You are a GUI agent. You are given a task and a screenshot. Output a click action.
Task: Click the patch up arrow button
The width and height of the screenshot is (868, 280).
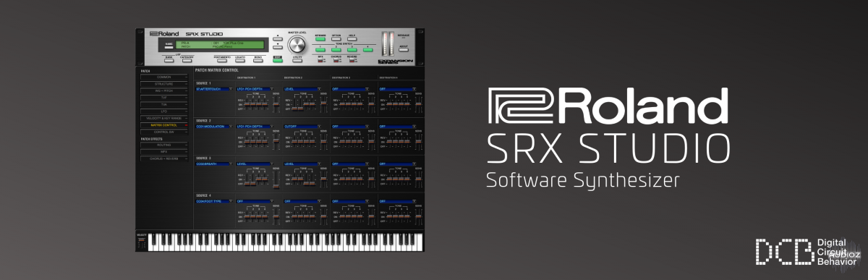[278, 38]
